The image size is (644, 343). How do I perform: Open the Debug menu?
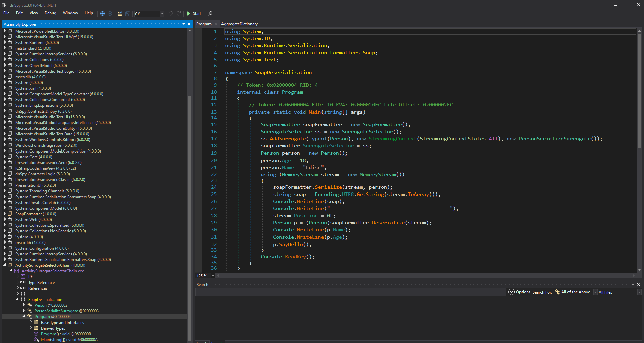pyautogui.click(x=50, y=13)
